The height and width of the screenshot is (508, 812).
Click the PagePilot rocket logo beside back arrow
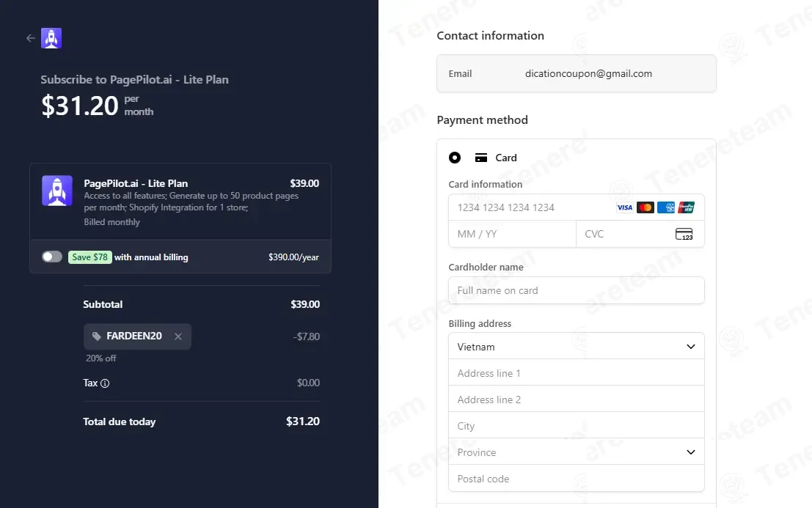[51, 38]
